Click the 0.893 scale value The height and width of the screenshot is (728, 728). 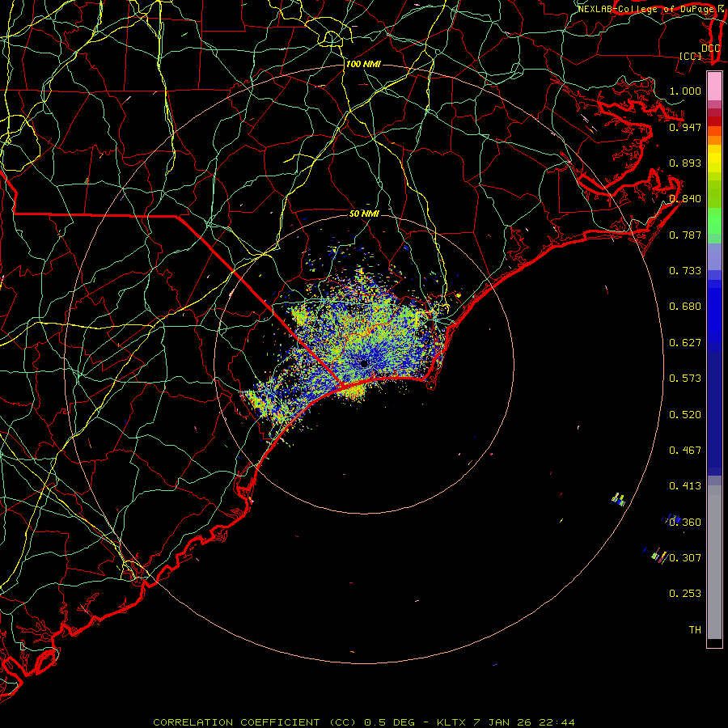[685, 163]
